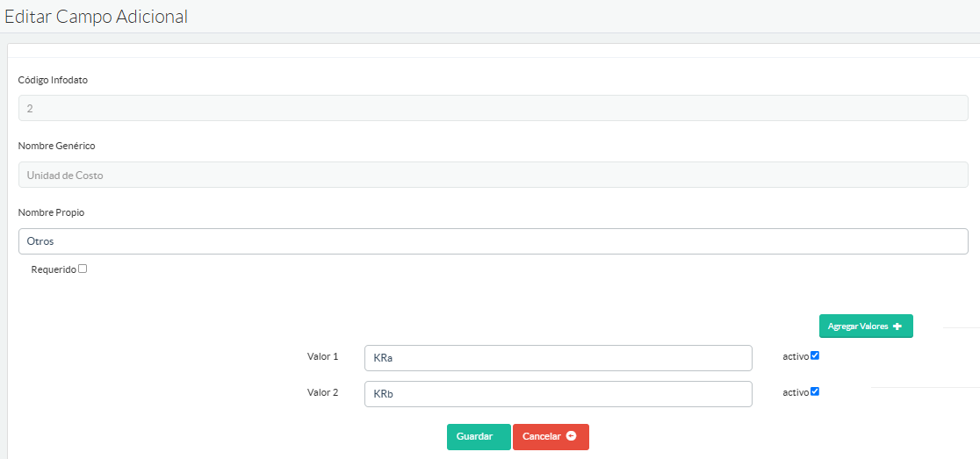The image size is (980, 459).
Task: Click the Valor 1 label
Action: [x=322, y=357]
